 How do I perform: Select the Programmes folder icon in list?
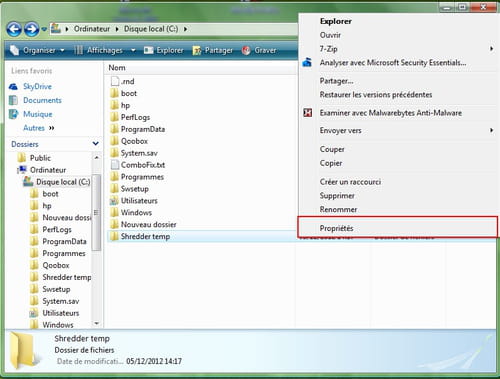[x=115, y=177]
